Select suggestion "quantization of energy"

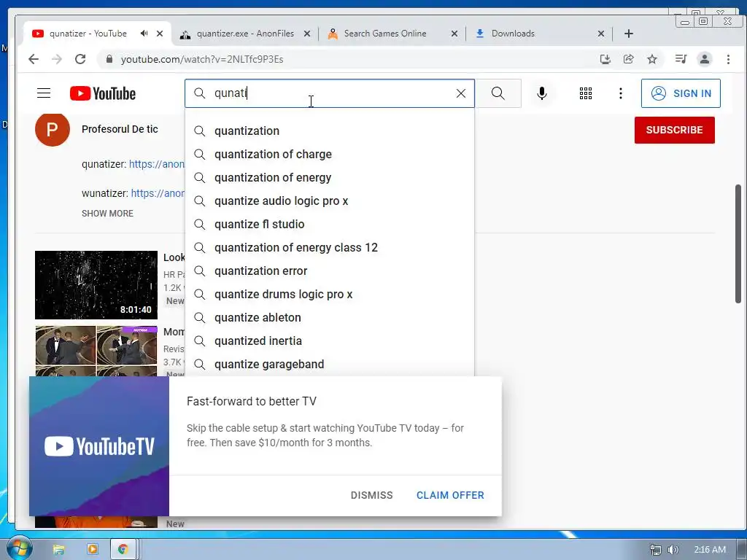coord(330,178)
